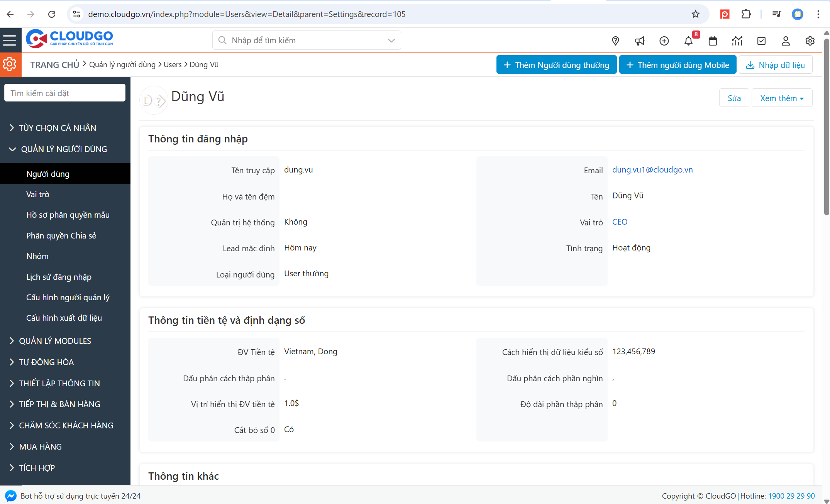830x504 pixels.
Task: Open the global search dropdown arrow
Action: [x=391, y=41]
